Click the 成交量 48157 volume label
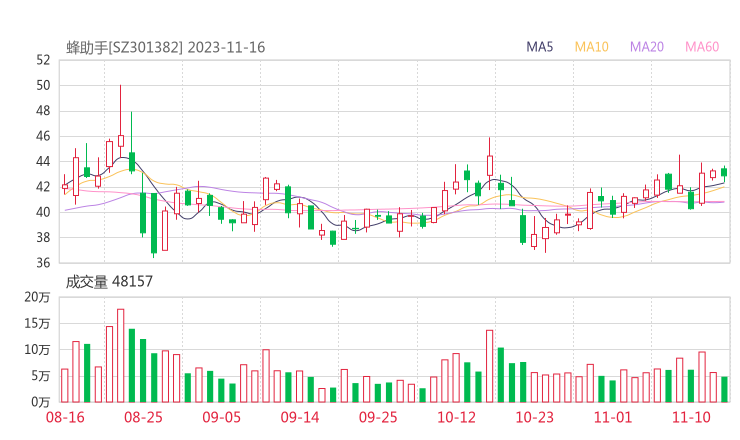 point(109,282)
